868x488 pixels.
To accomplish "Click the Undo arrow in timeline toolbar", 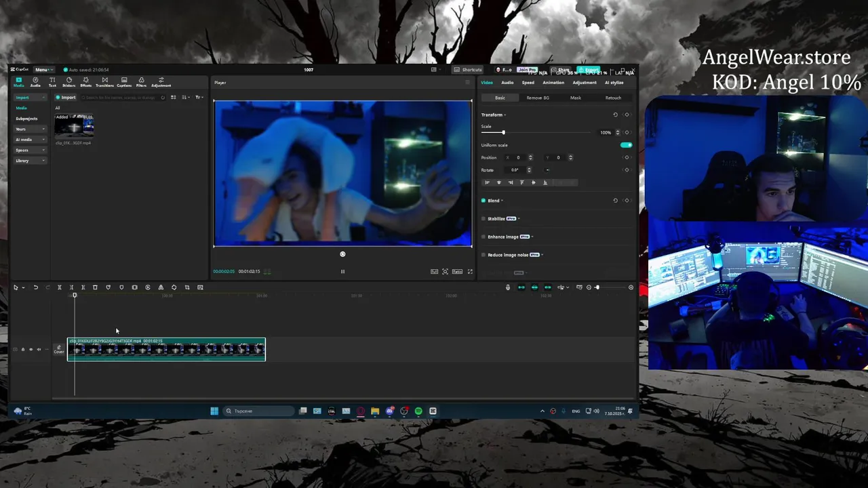I will [35, 287].
